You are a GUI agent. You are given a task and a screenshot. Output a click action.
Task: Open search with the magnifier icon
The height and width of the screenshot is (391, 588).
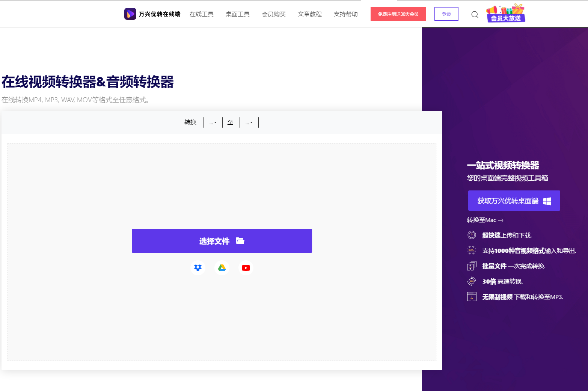475,14
